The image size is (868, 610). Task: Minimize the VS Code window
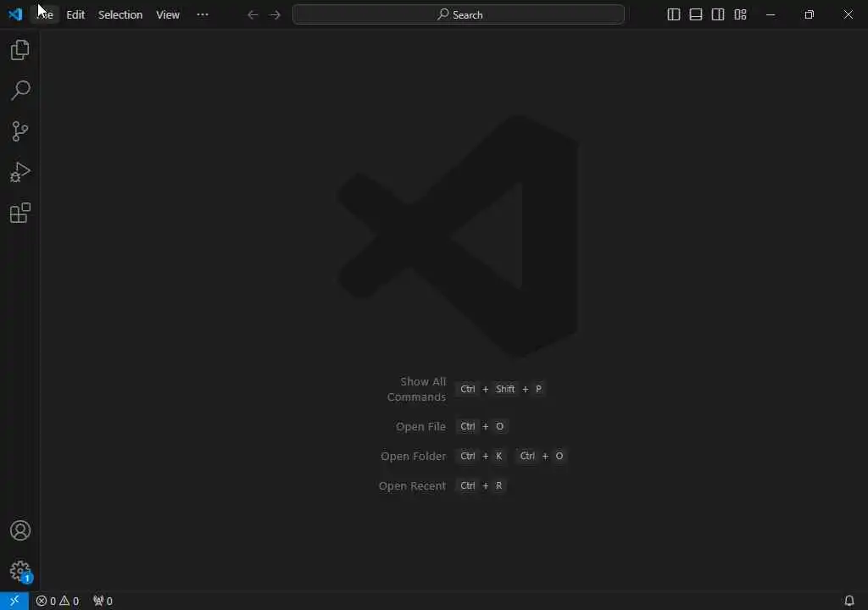pos(771,15)
